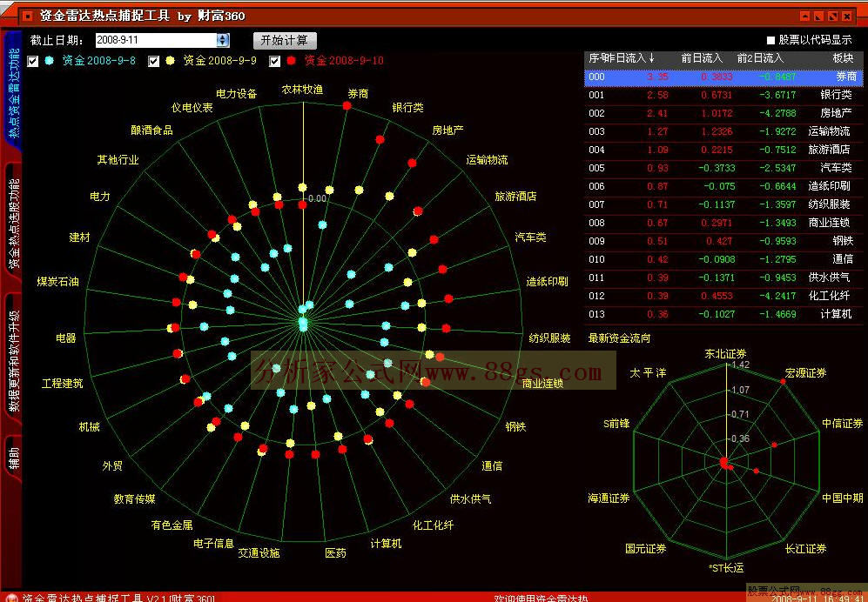Screen dimensions: 868x602
Task: Click the 宏源证券 red point in small radar
Action: point(784,382)
